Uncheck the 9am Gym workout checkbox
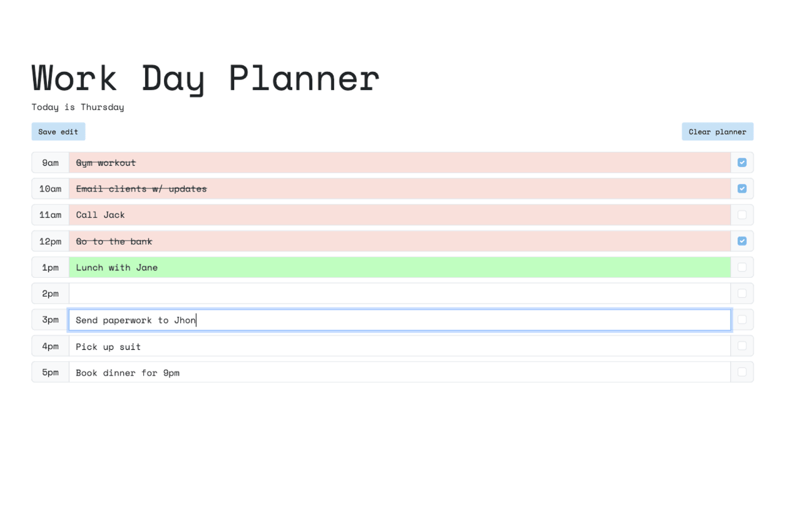The width and height of the screenshot is (788, 532). pyautogui.click(x=742, y=163)
